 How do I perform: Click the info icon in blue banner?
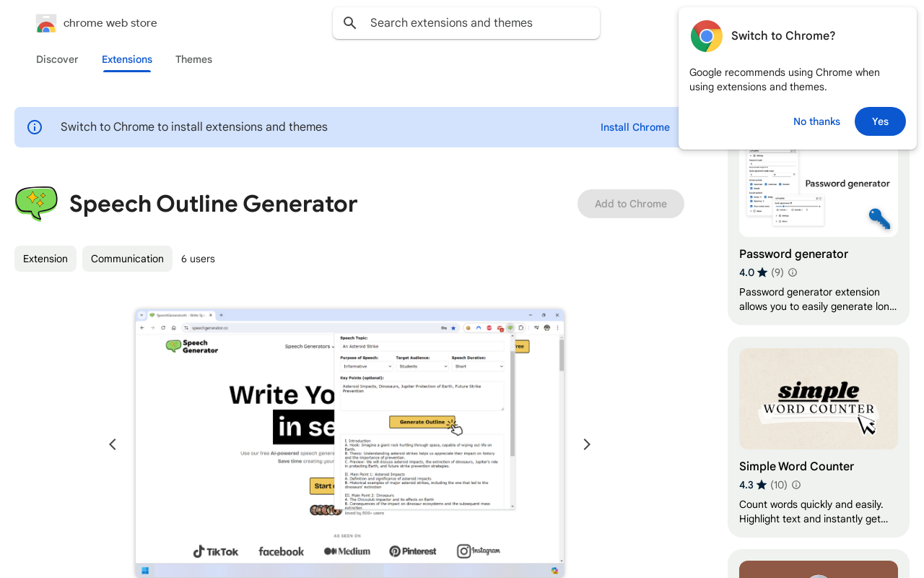coord(35,127)
